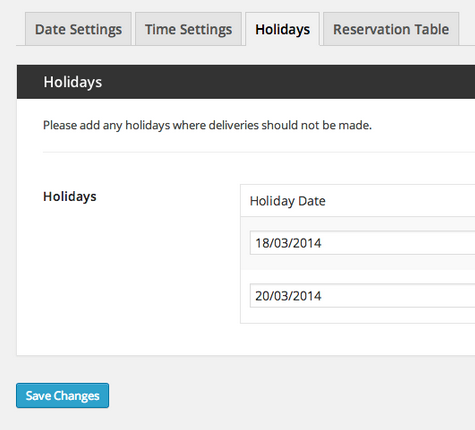Select the Holidays tab
Screen dimensions: 475x430
point(282,29)
